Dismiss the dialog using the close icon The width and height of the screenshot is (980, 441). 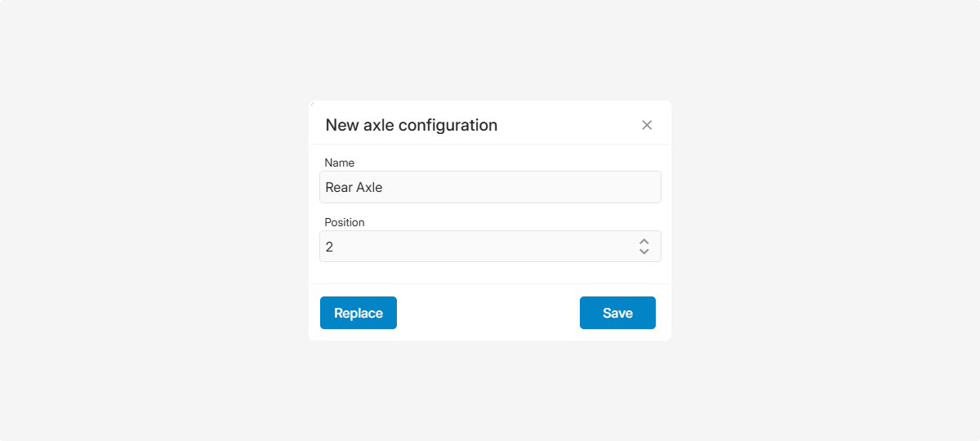(x=647, y=125)
